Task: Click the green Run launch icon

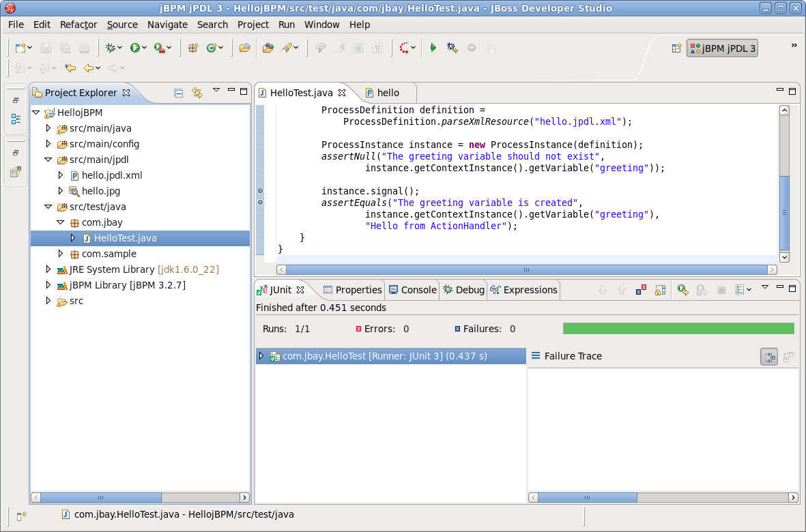Action: 134,48
